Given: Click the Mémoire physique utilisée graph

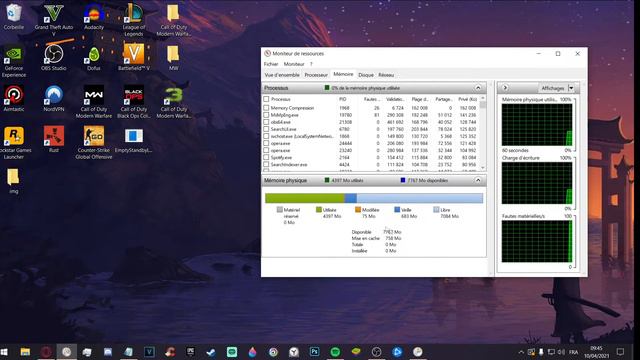Looking at the screenshot, I should click(537, 124).
